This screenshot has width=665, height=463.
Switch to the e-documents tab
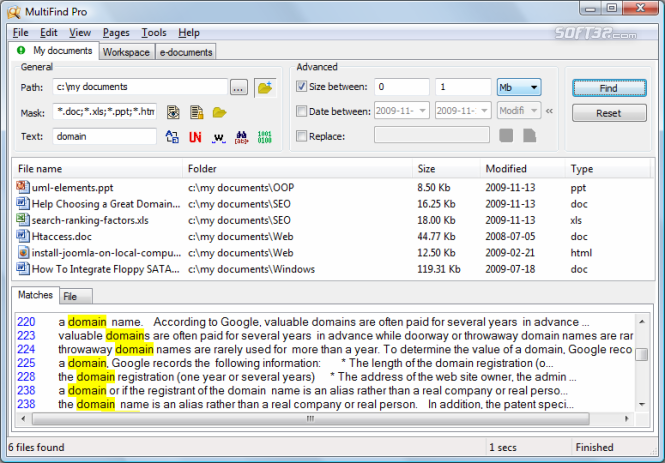pyautogui.click(x=186, y=52)
